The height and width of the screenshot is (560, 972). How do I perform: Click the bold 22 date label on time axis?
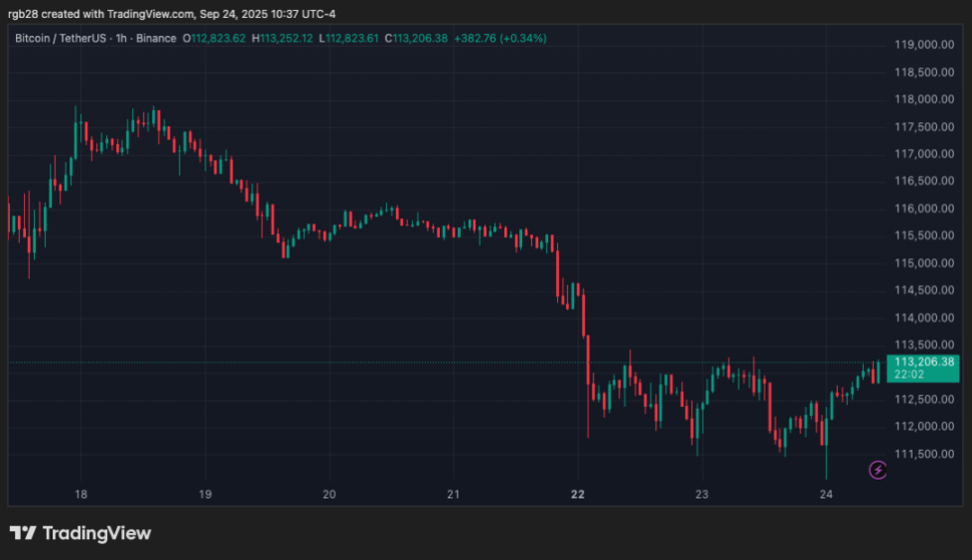578,494
